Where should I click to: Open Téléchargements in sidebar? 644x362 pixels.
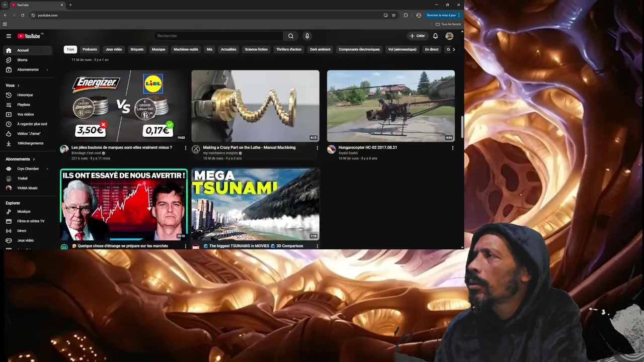pos(28,143)
